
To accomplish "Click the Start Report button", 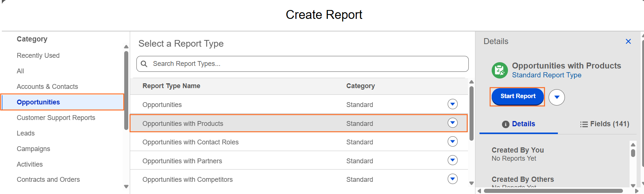I will 518,97.
